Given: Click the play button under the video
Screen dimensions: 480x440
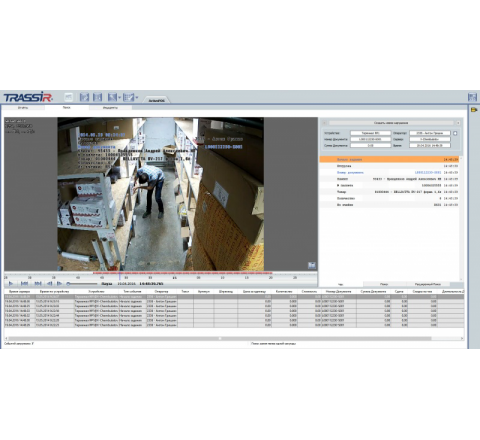Looking at the screenshot, I should point(11,283).
